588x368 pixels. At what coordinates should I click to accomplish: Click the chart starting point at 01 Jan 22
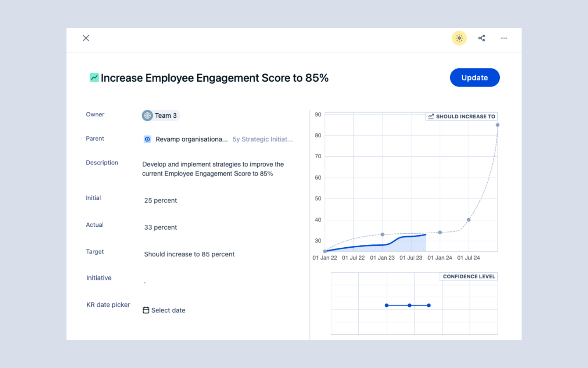coord(325,251)
